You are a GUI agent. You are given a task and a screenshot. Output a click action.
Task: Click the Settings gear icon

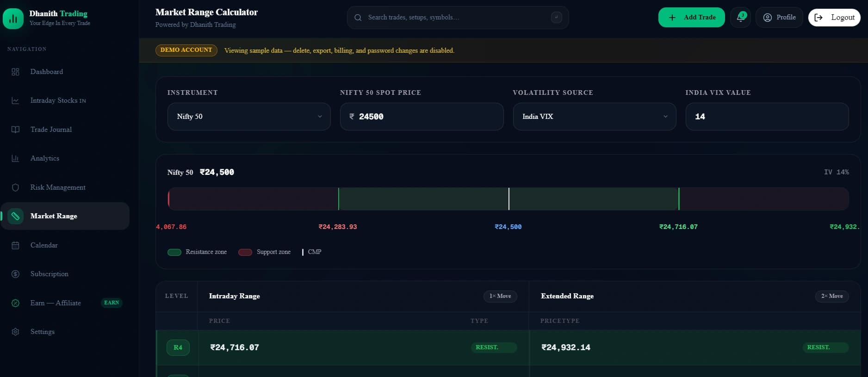pyautogui.click(x=15, y=332)
